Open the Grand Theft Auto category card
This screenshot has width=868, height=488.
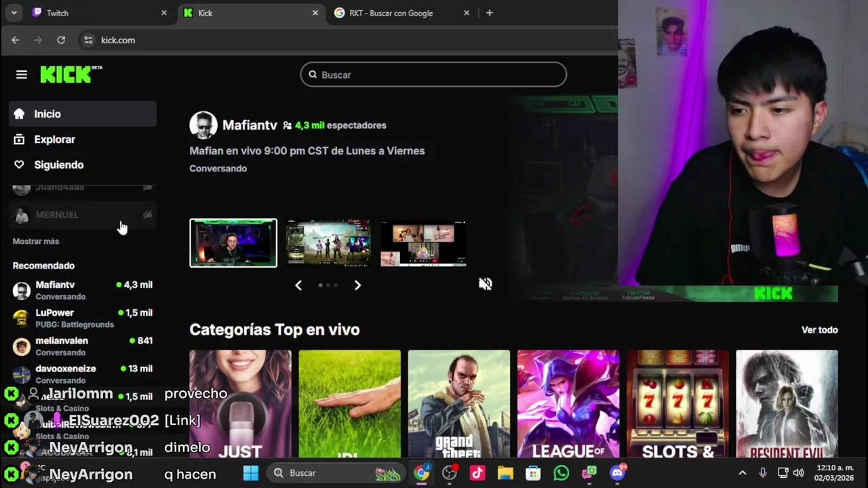coord(459,404)
